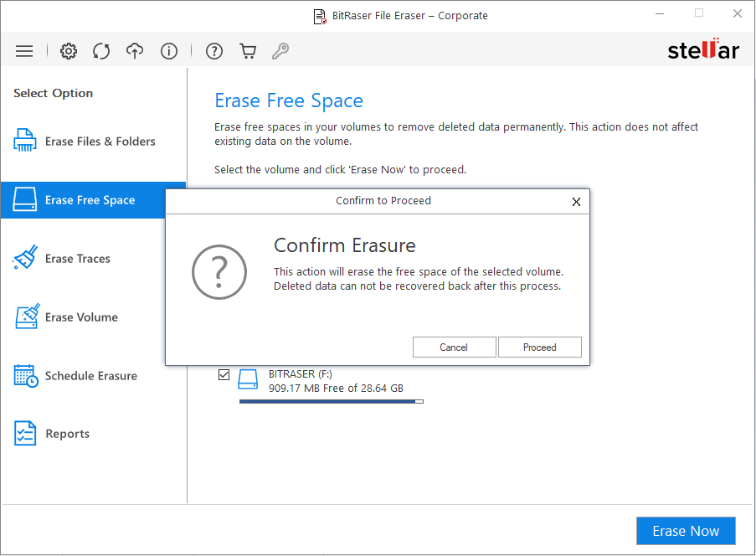Click the Erase Files & Folders shredder icon
Viewport: 756px width, 556px height.
point(24,141)
